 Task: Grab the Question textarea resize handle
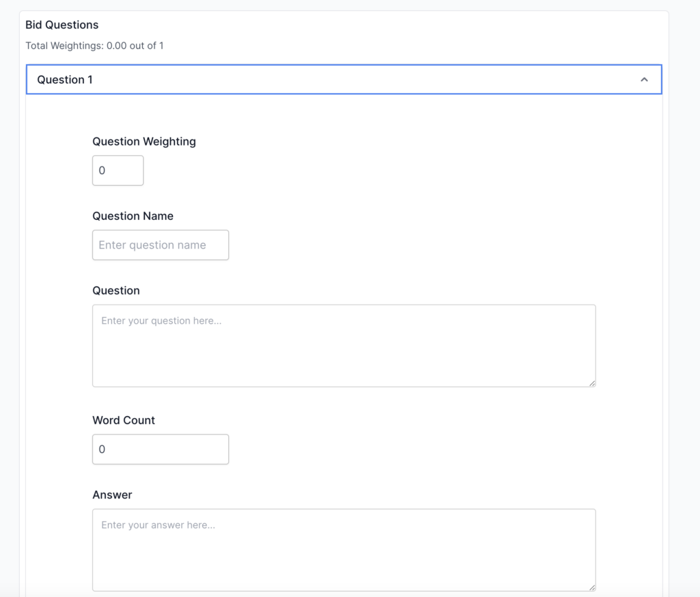591,383
